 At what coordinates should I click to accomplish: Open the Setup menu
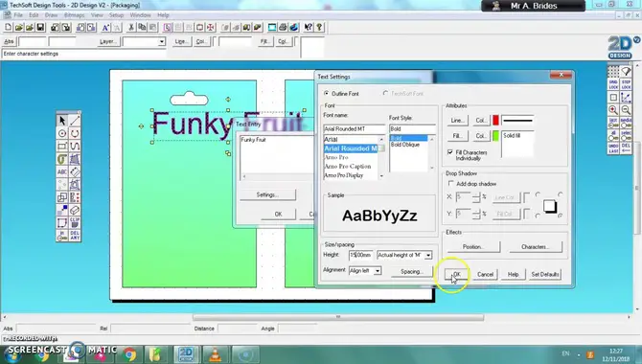116,15
